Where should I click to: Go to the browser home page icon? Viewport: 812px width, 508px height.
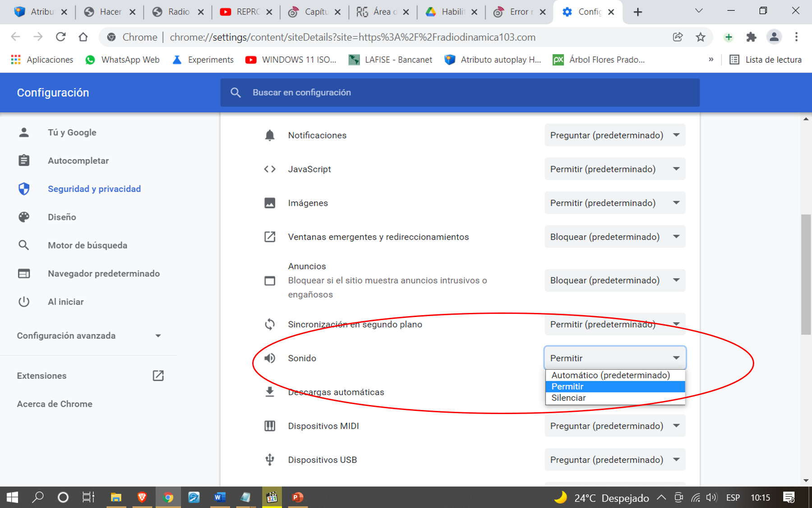pyautogui.click(x=83, y=37)
